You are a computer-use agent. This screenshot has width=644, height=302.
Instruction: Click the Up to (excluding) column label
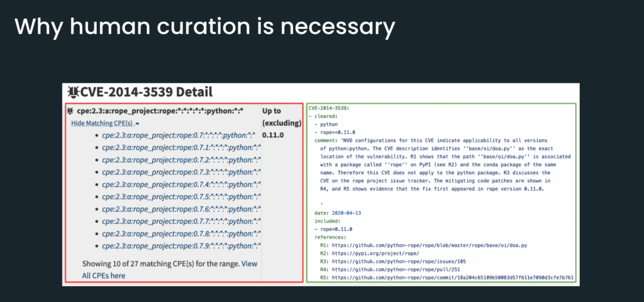pyautogui.click(x=282, y=117)
